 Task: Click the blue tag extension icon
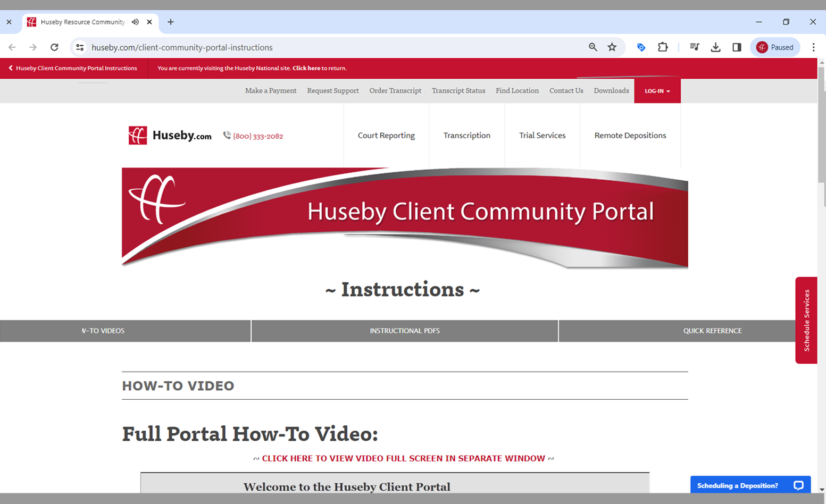coord(641,47)
